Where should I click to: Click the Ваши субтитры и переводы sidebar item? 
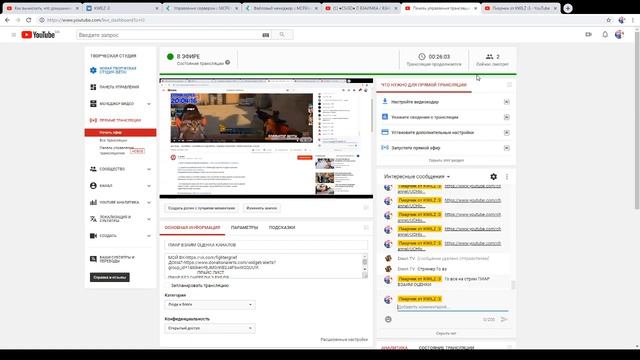[113, 259]
